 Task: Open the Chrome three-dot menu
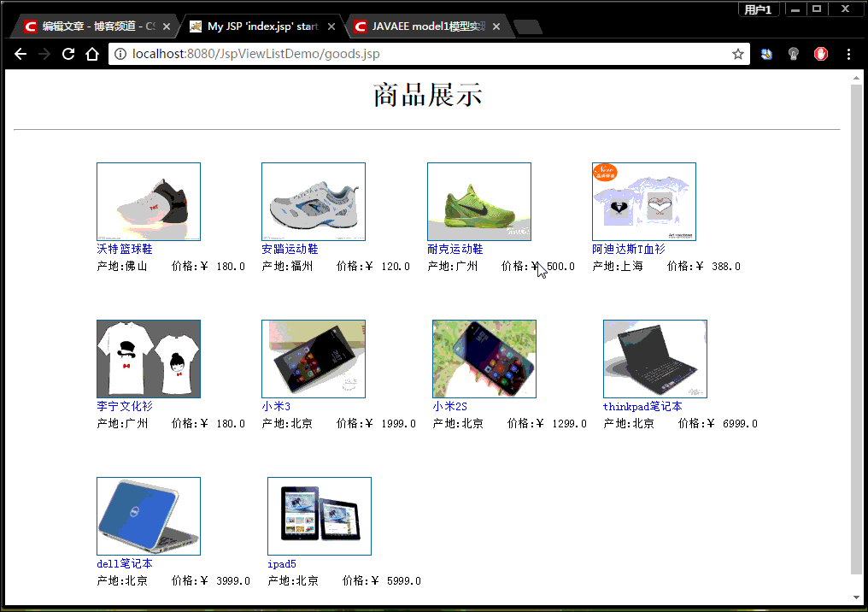pos(848,54)
